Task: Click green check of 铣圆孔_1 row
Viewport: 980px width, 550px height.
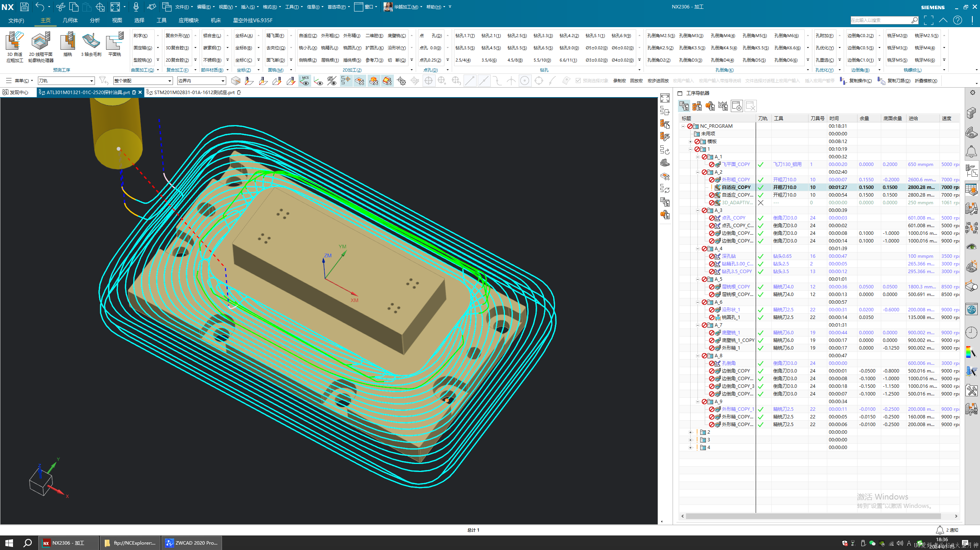Action: 761,317
